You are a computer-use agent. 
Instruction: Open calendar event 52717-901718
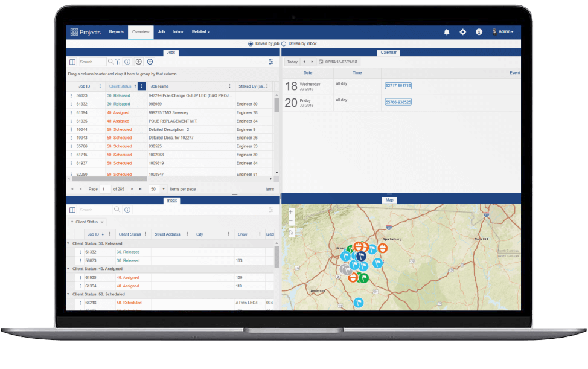398,86
